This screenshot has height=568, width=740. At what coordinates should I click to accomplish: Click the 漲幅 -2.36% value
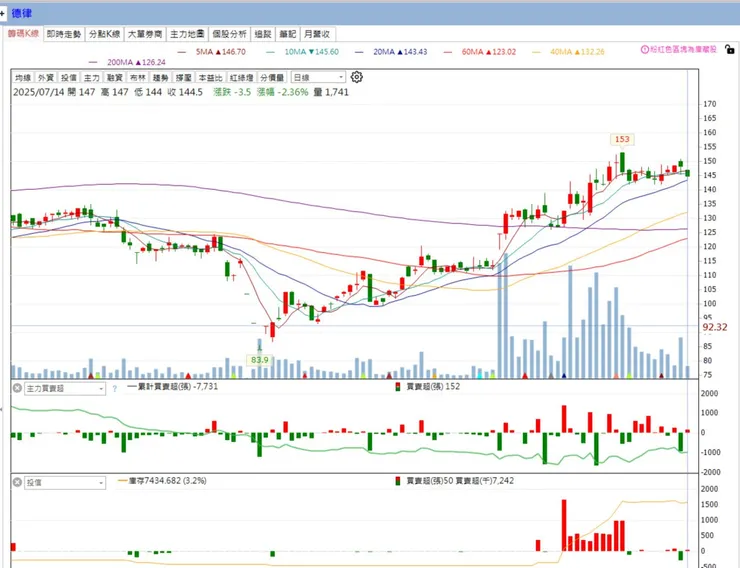[283, 92]
